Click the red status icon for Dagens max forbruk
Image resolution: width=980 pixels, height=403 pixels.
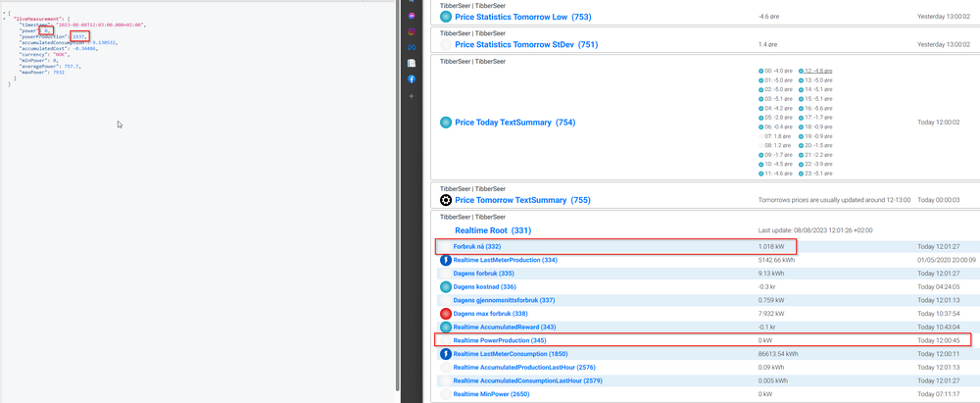(446, 313)
